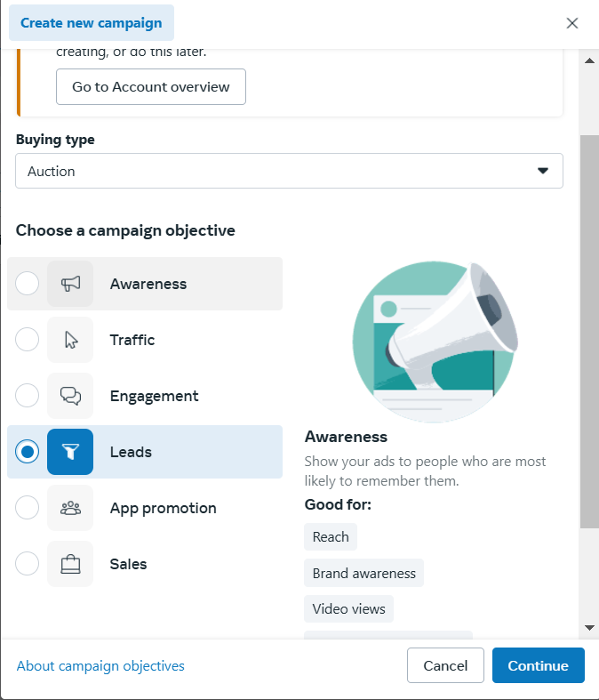Click the Sales objective label
Screen dimensions: 599x700
(128, 564)
